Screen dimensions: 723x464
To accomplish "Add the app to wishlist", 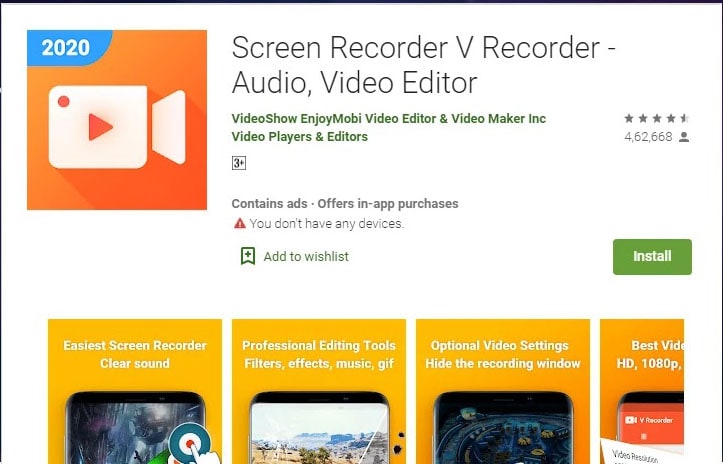I will 295,256.
